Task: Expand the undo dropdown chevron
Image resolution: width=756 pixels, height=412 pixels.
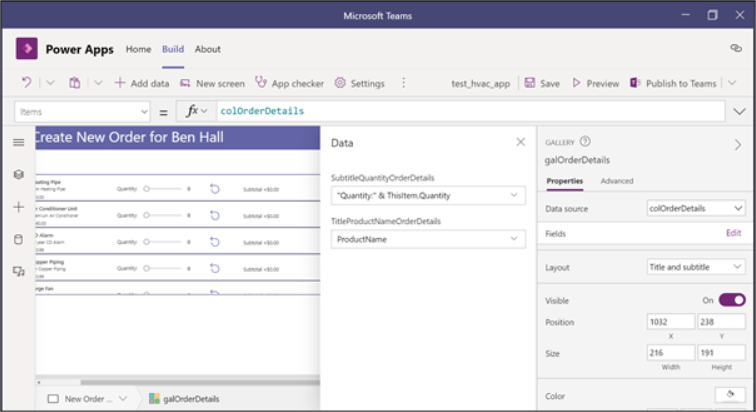Action: [50, 83]
